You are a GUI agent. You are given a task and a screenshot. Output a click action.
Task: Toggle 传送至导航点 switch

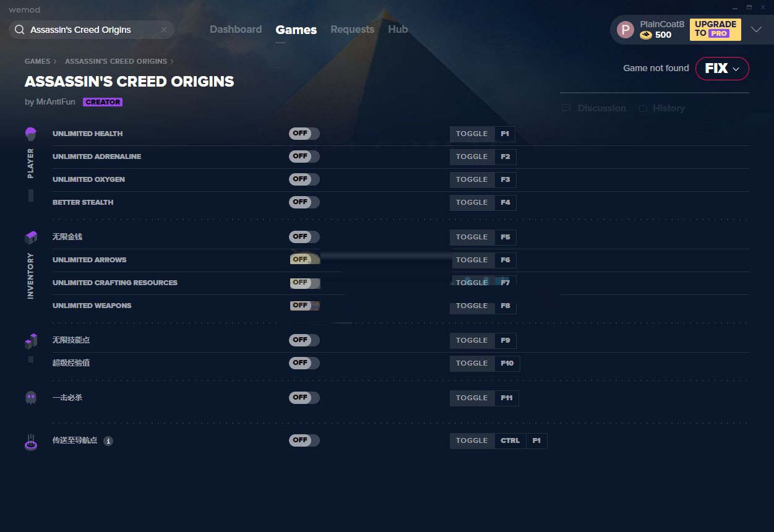click(304, 440)
